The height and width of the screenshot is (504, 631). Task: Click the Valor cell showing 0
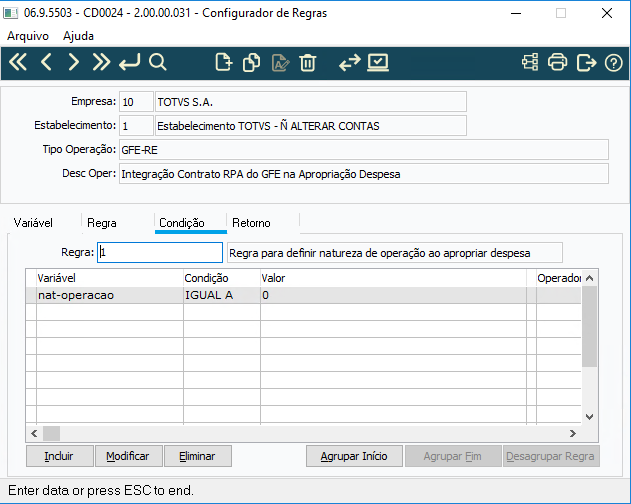[393, 295]
